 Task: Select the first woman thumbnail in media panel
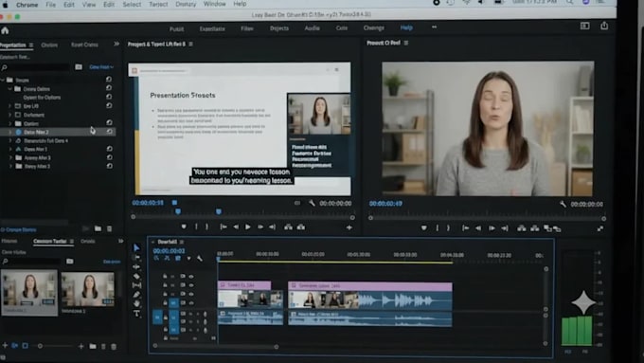point(29,292)
